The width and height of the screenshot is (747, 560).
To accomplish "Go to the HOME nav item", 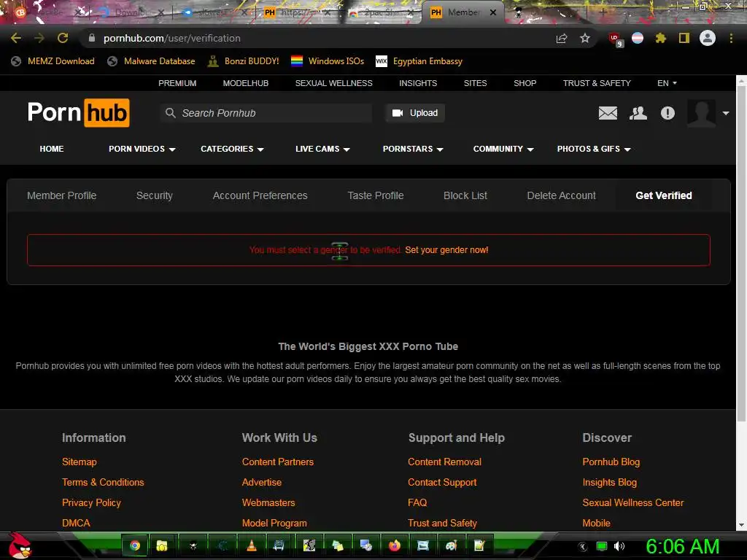I will tap(52, 149).
